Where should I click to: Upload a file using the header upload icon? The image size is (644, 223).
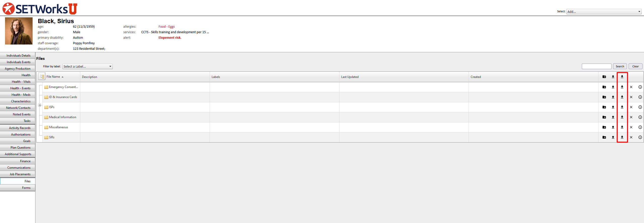613,77
